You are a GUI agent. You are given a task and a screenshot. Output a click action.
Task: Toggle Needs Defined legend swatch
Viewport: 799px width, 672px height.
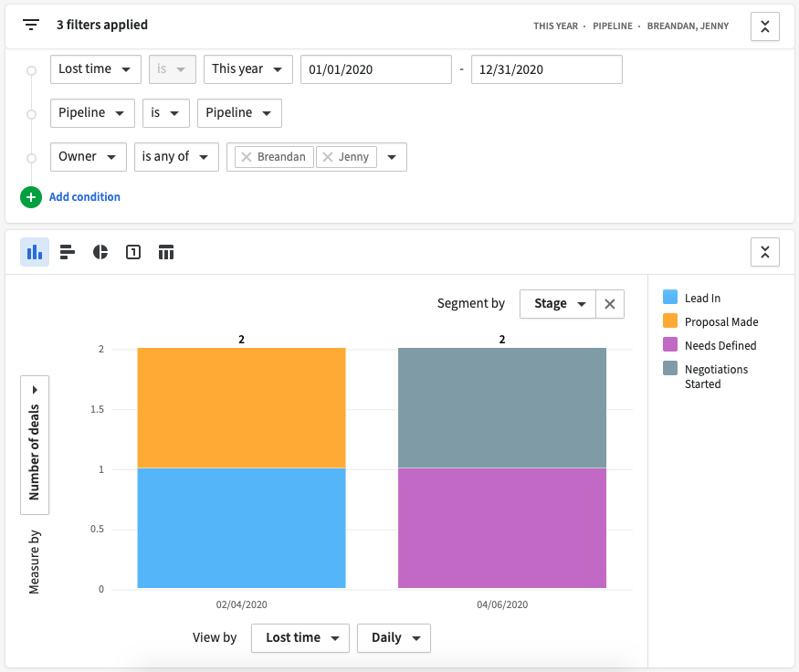tap(670, 344)
